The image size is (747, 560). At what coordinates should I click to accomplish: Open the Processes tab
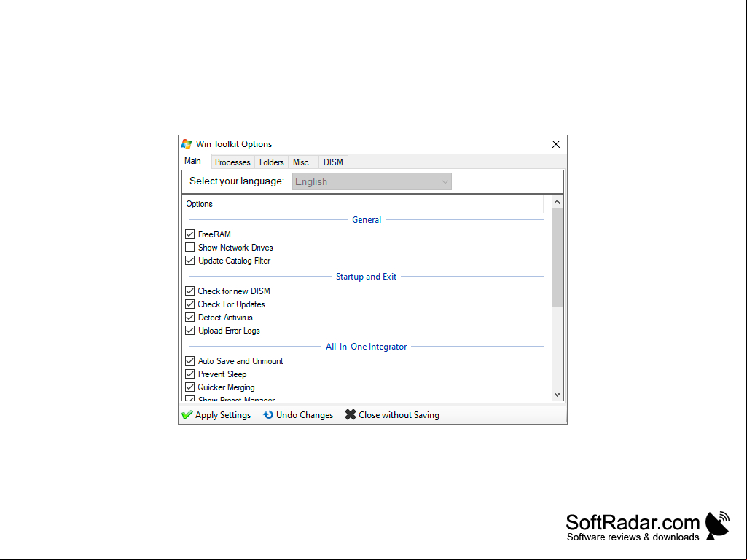232,162
